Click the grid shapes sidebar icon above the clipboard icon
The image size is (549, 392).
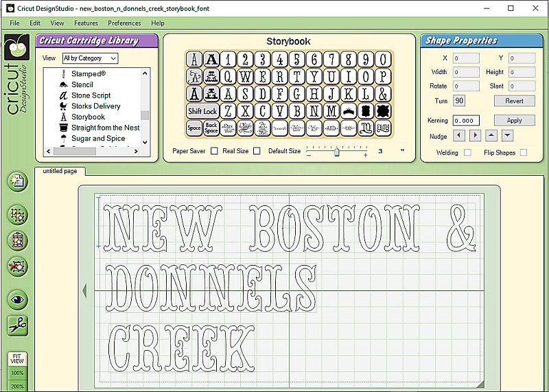pyautogui.click(x=18, y=215)
